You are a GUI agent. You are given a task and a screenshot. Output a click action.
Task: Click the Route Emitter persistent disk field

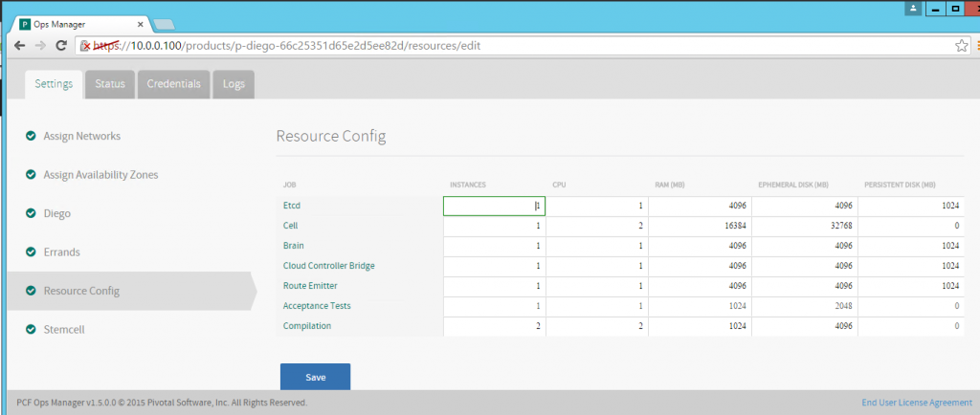911,286
